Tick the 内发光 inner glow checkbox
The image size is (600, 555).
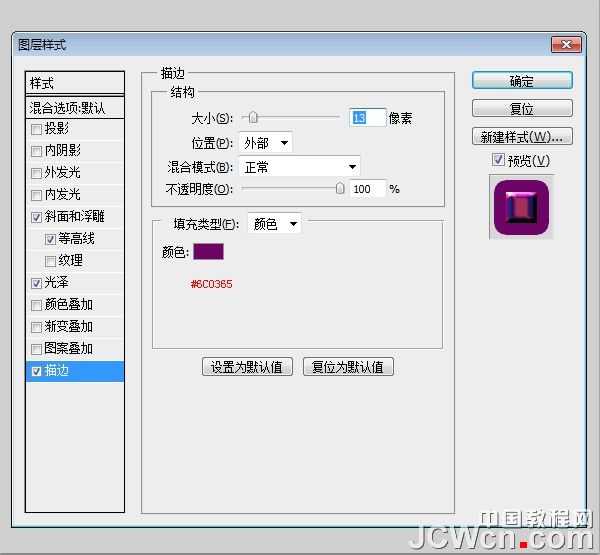tap(36, 195)
